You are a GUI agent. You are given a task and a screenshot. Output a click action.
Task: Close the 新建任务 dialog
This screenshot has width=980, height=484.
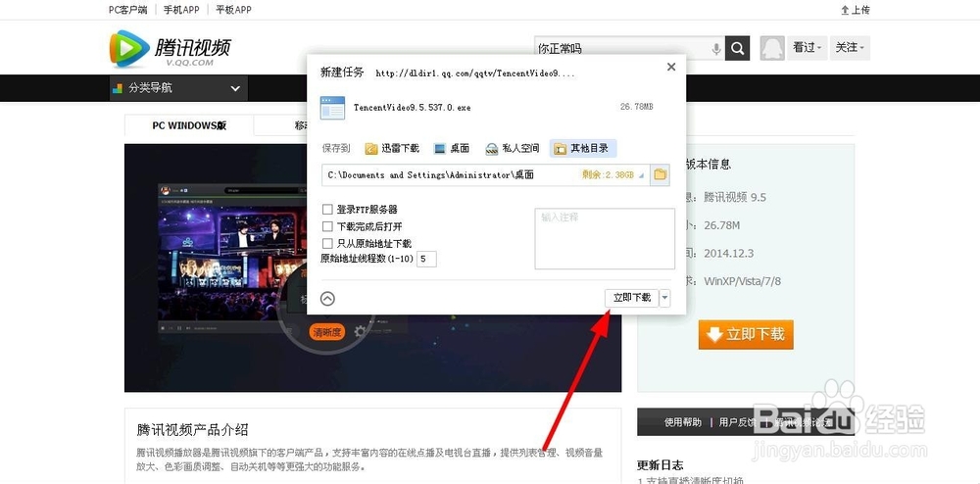(671, 67)
